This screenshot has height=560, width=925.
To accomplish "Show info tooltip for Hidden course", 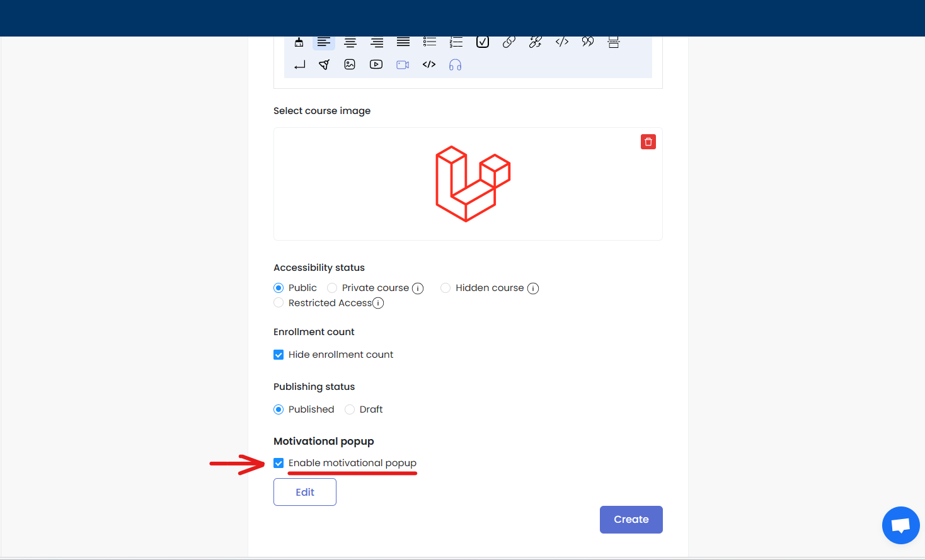I will click(x=533, y=289).
